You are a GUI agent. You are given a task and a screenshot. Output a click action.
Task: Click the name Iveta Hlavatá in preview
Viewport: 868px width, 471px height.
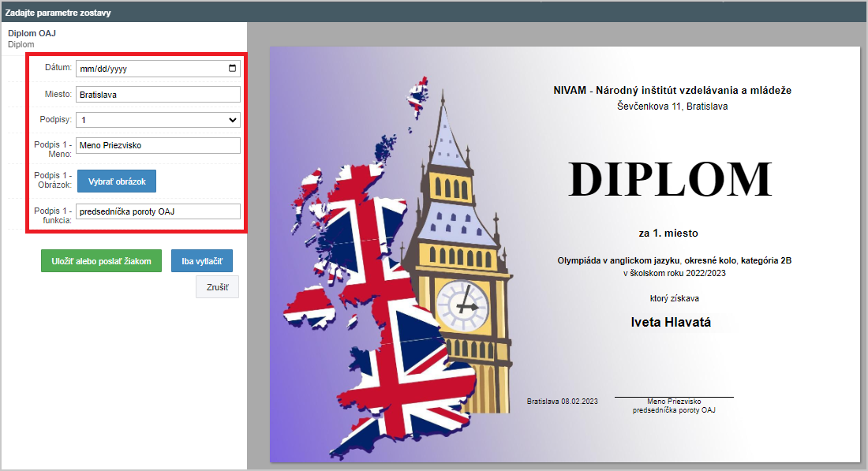pyautogui.click(x=671, y=322)
